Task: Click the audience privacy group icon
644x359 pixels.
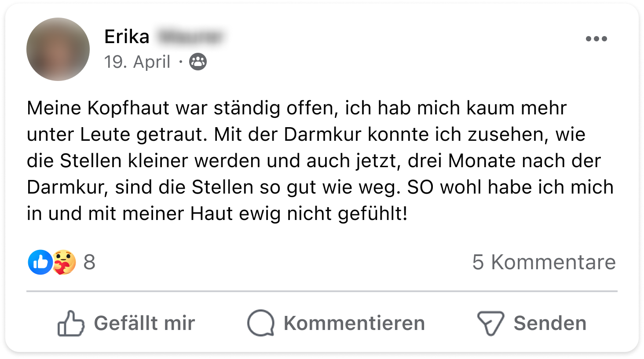Action: click(198, 62)
